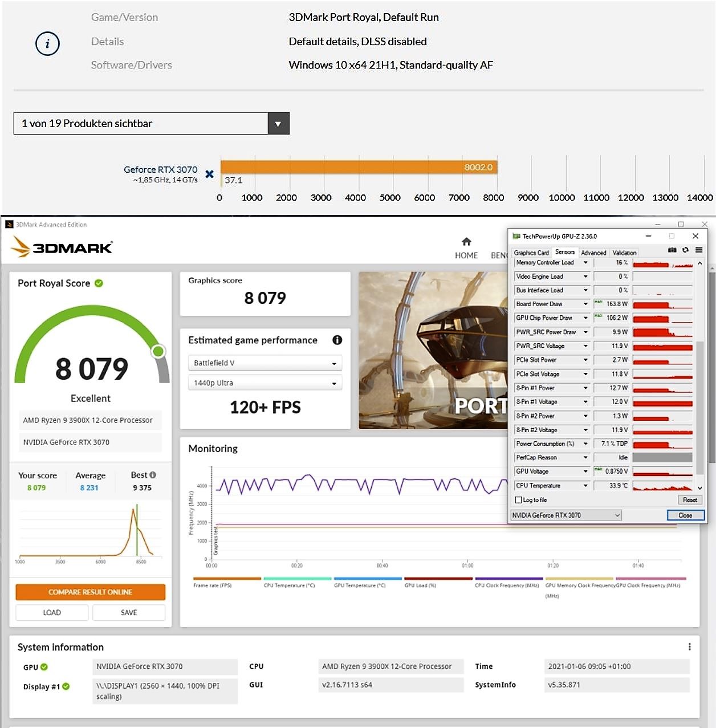716x728 pixels.
Task: Expand GPU Chip Power Draw sensor dropdown
Action: pos(585,318)
